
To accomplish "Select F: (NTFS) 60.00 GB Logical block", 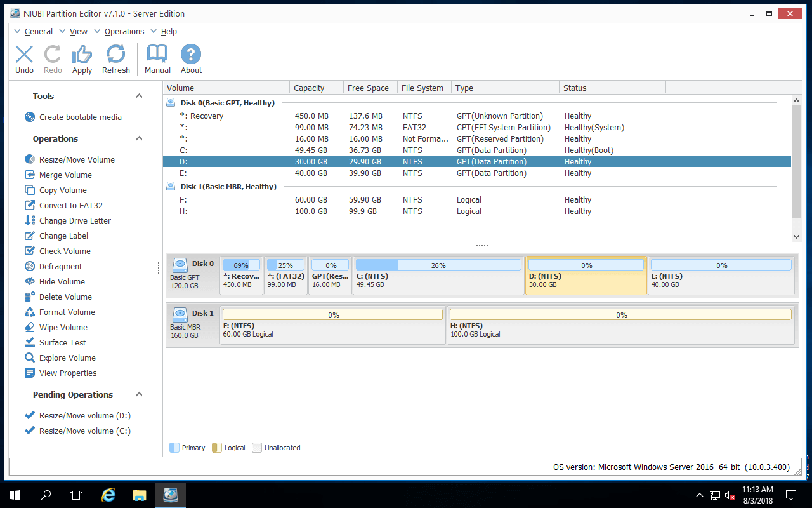I will click(333, 325).
